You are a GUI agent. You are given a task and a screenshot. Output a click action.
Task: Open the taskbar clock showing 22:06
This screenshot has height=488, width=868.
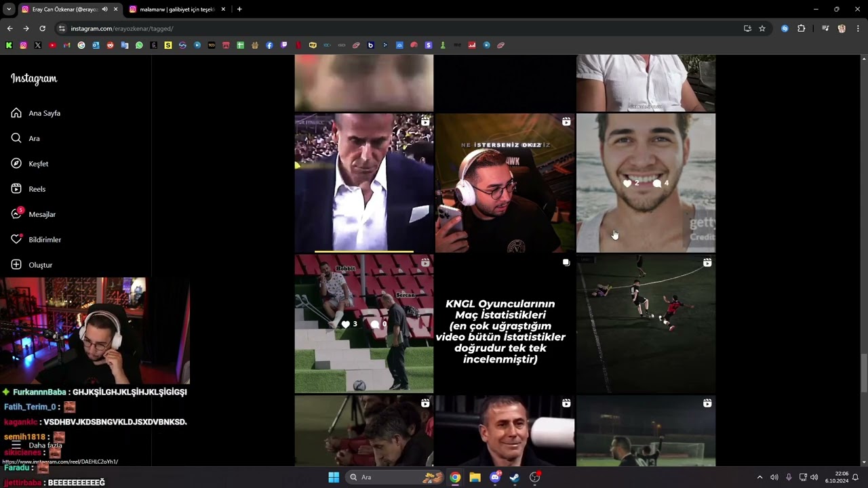click(x=837, y=477)
